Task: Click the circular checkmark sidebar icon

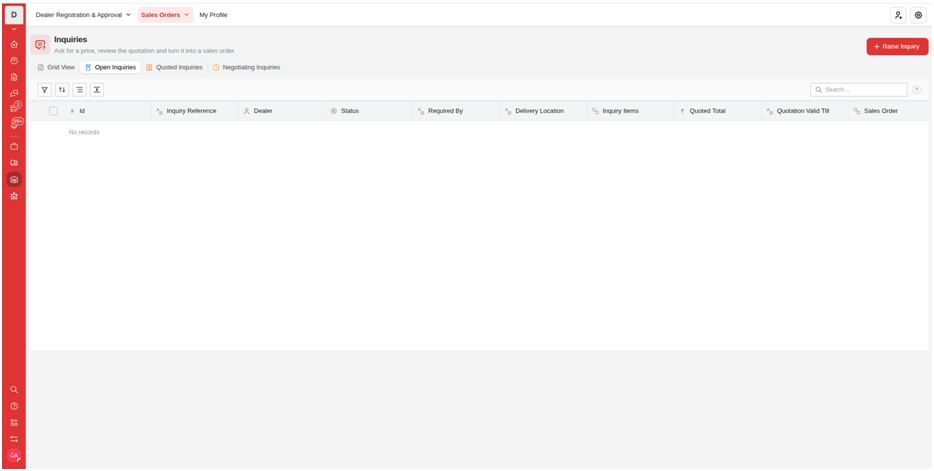Action: coord(14,60)
